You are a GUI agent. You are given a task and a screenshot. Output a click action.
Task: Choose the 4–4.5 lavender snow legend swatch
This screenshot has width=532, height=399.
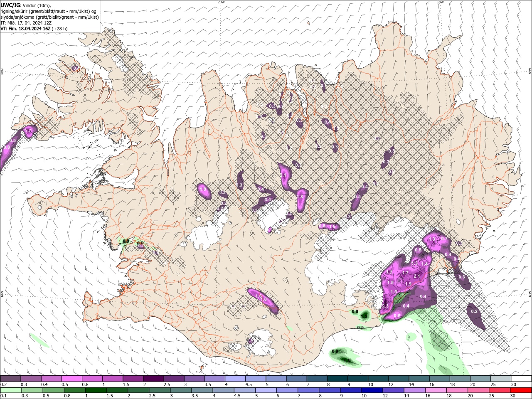[236, 378]
